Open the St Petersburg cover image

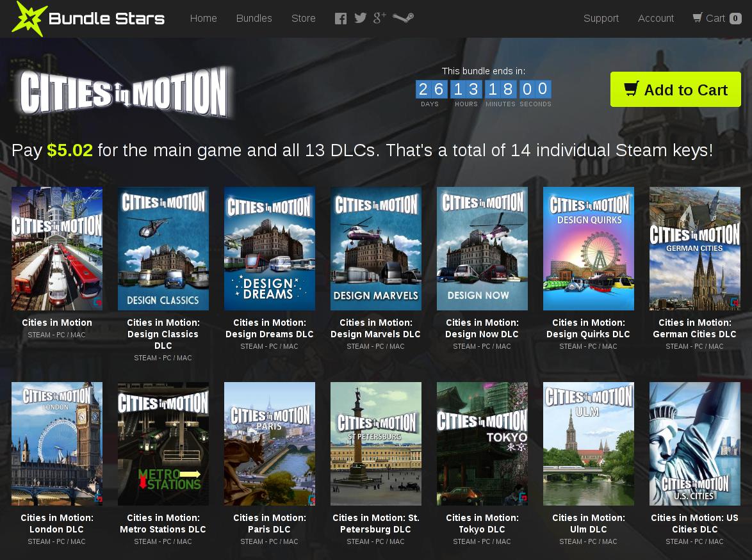pyautogui.click(x=376, y=444)
